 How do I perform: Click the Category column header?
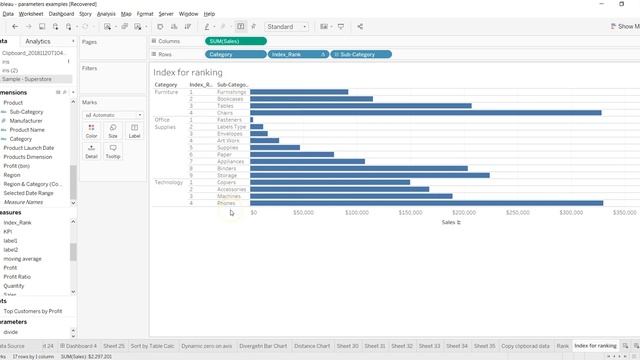pyautogui.click(x=166, y=84)
